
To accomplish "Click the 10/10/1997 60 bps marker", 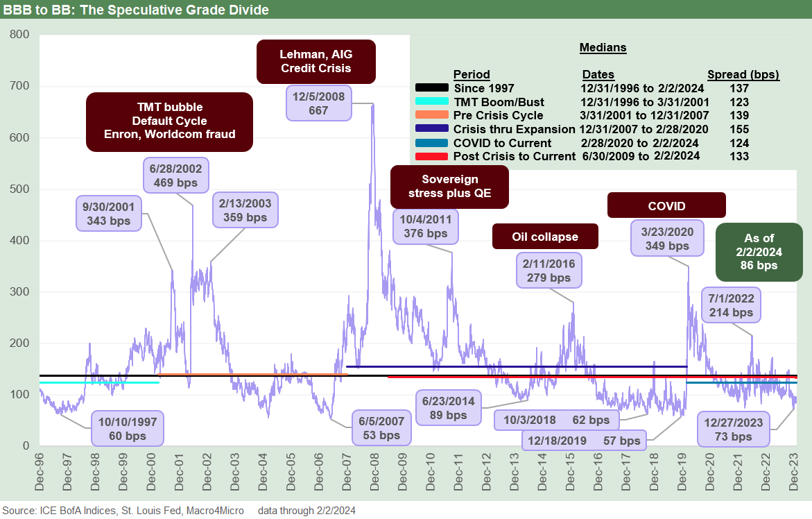I will click(x=127, y=428).
